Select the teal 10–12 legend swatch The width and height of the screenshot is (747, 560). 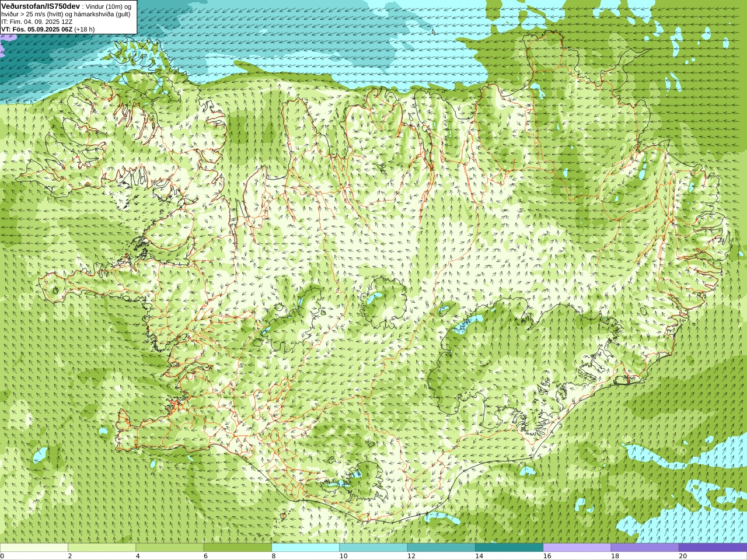[x=373, y=548]
